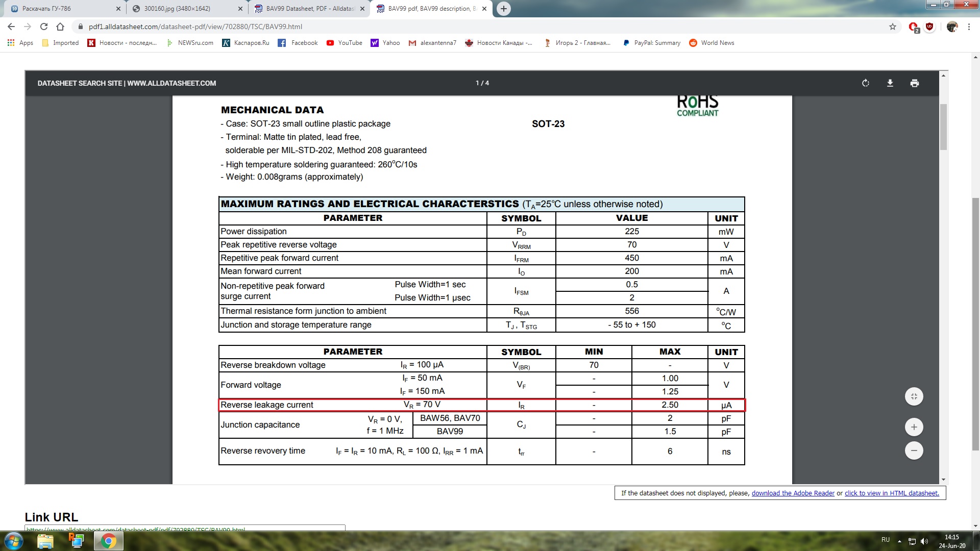
Task: Open the YouTube bookmark
Action: pyautogui.click(x=345, y=43)
